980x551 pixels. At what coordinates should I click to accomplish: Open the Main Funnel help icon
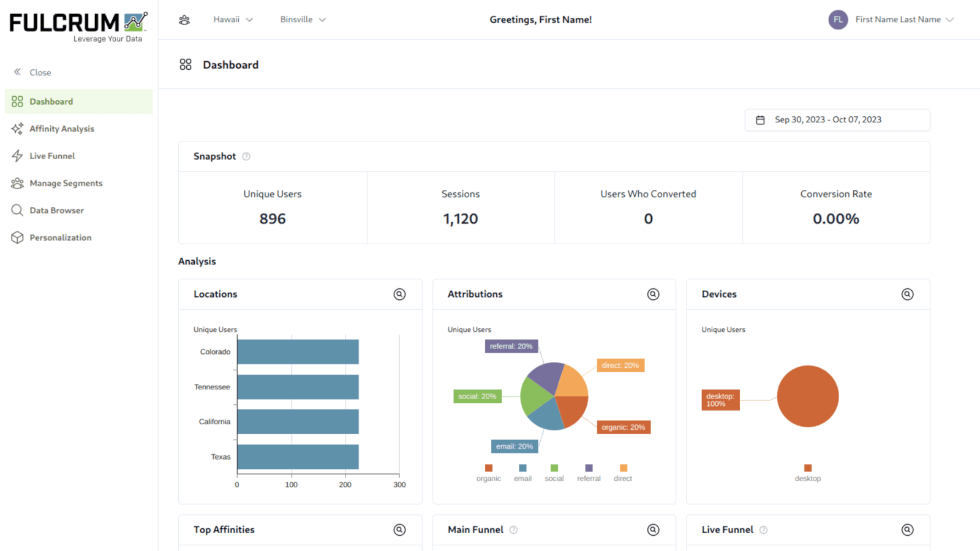pos(514,530)
